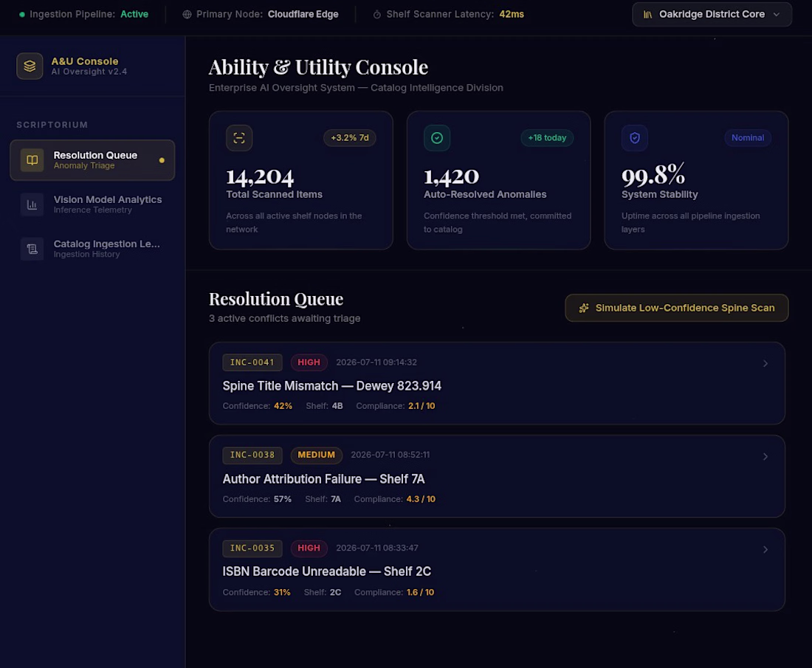This screenshot has width=812, height=668.
Task: Click the timer icon beside Shelf Scanner Latency
Action: point(377,15)
